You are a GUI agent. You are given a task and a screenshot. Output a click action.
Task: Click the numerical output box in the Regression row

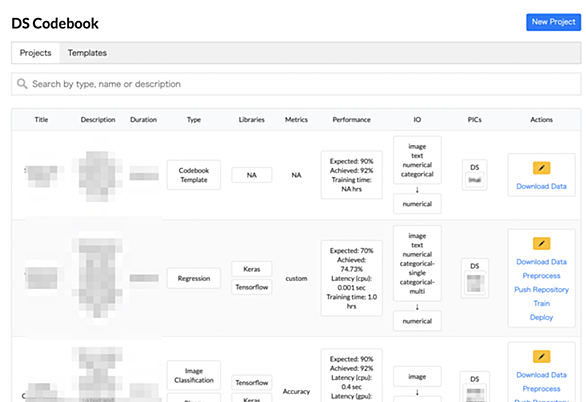tap(417, 321)
